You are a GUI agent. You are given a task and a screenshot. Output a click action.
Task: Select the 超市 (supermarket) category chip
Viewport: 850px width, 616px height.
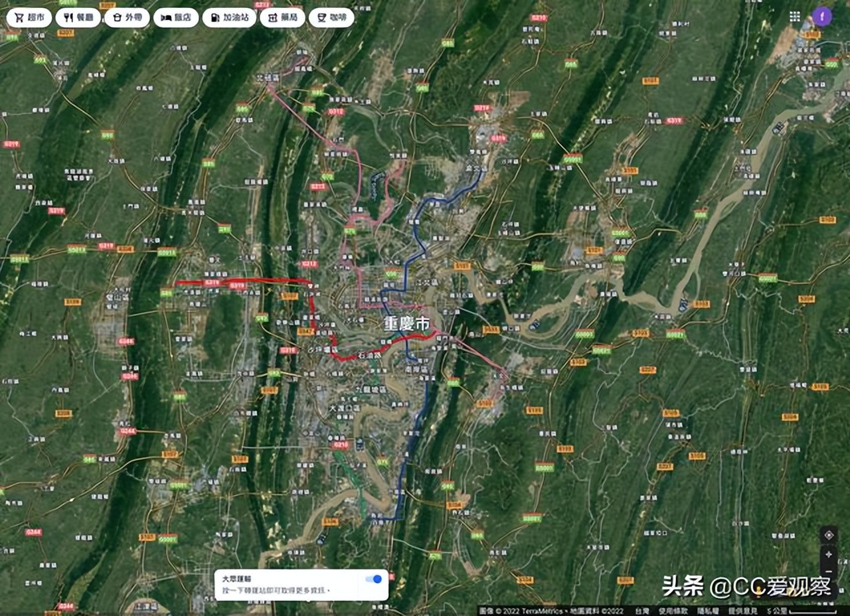click(29, 18)
